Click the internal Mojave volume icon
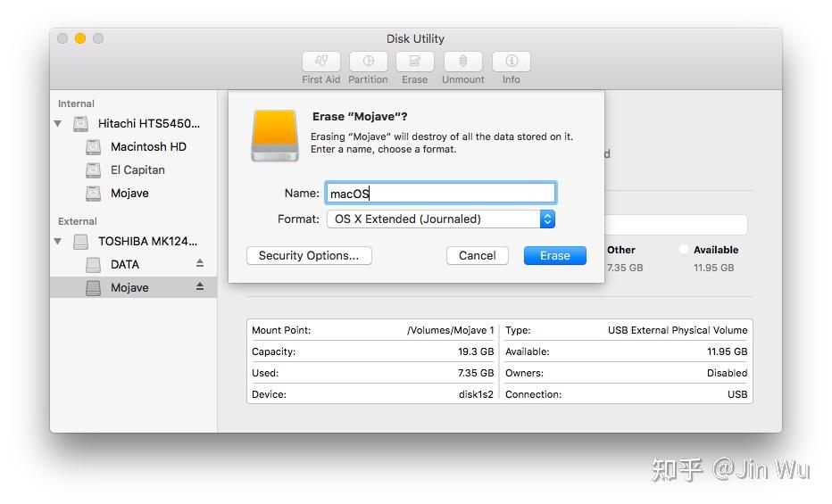832x504 pixels. tap(94, 194)
